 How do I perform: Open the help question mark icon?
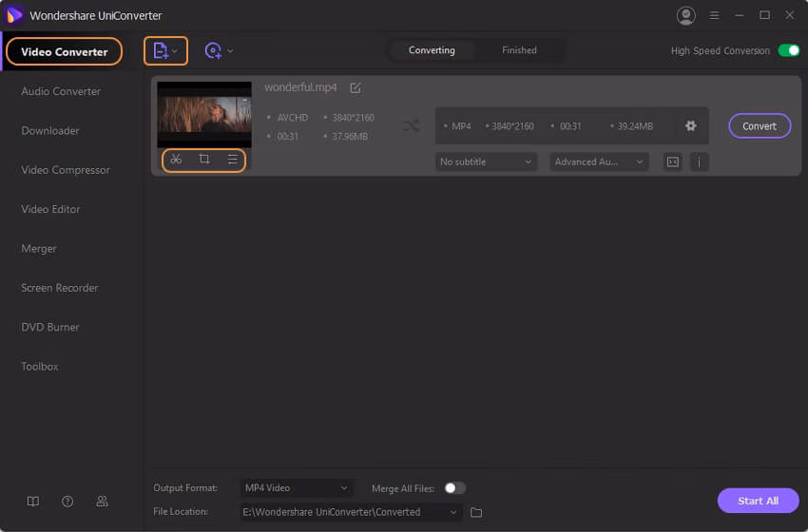coord(67,501)
